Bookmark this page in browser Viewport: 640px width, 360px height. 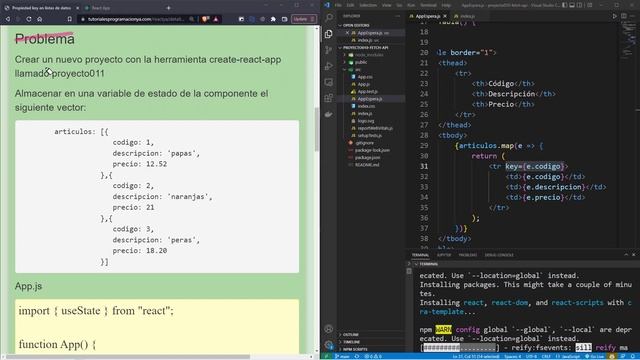click(70, 19)
